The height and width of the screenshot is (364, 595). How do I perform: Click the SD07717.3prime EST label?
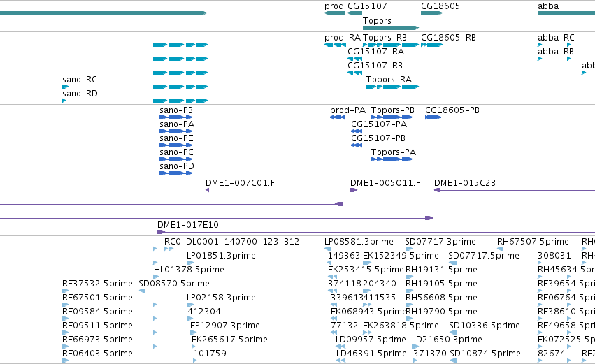point(440,242)
